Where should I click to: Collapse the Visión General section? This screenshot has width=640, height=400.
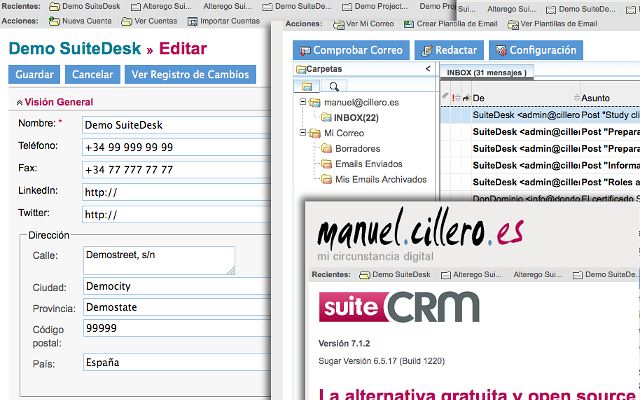(x=19, y=102)
